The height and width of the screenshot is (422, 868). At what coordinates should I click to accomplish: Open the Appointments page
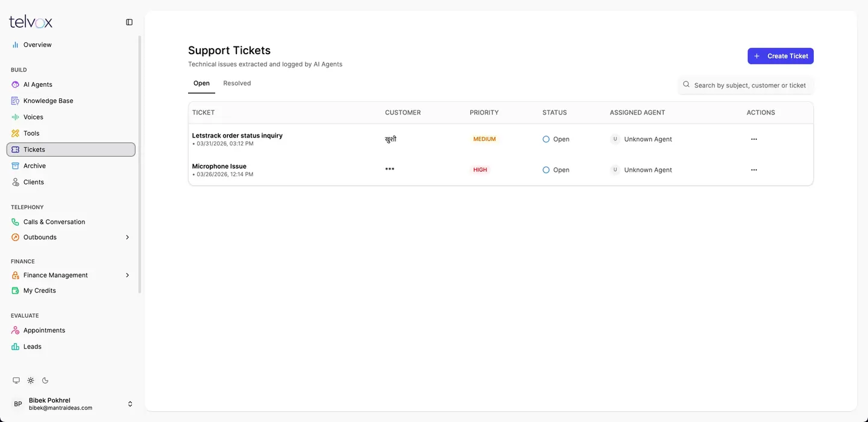pos(71,330)
